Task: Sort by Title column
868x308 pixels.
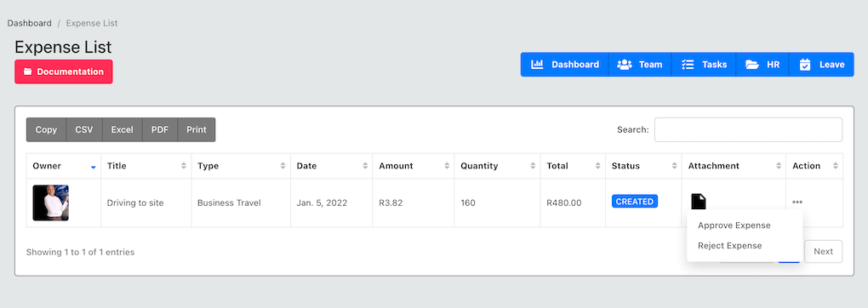Action: (146, 166)
